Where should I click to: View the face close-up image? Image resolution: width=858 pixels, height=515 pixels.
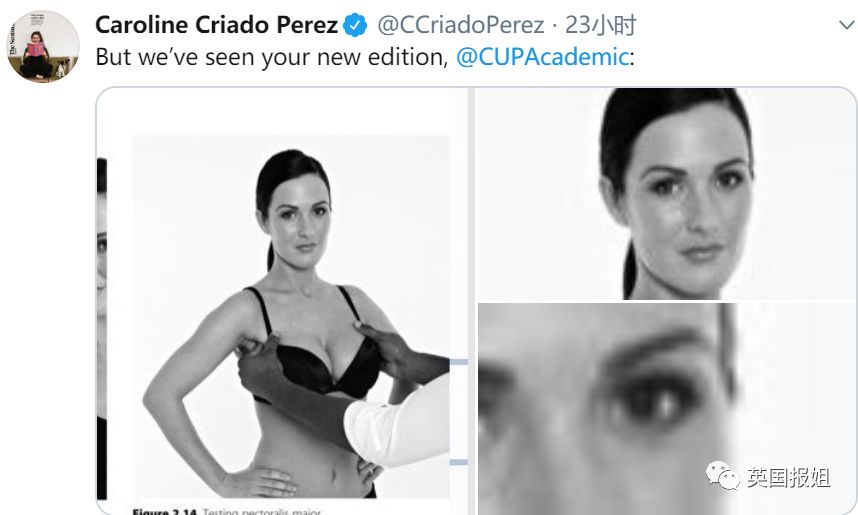(666, 194)
